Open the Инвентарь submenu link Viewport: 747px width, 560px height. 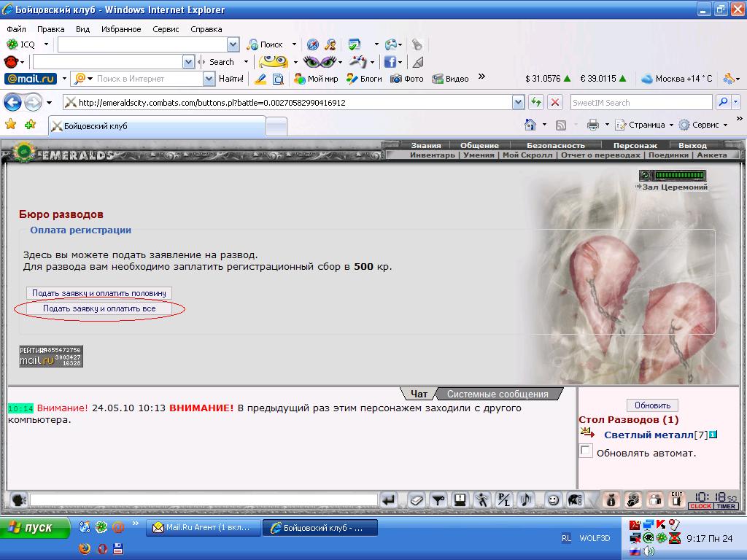click(x=432, y=155)
